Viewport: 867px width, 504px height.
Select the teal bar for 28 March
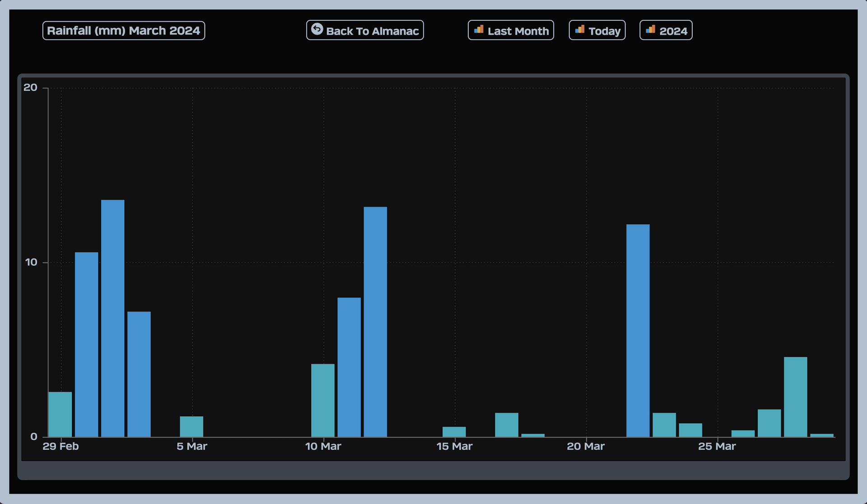795,397
